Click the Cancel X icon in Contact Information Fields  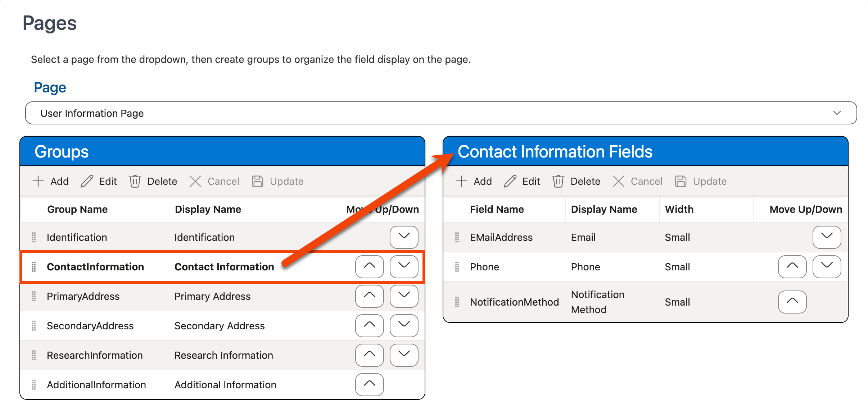(618, 181)
